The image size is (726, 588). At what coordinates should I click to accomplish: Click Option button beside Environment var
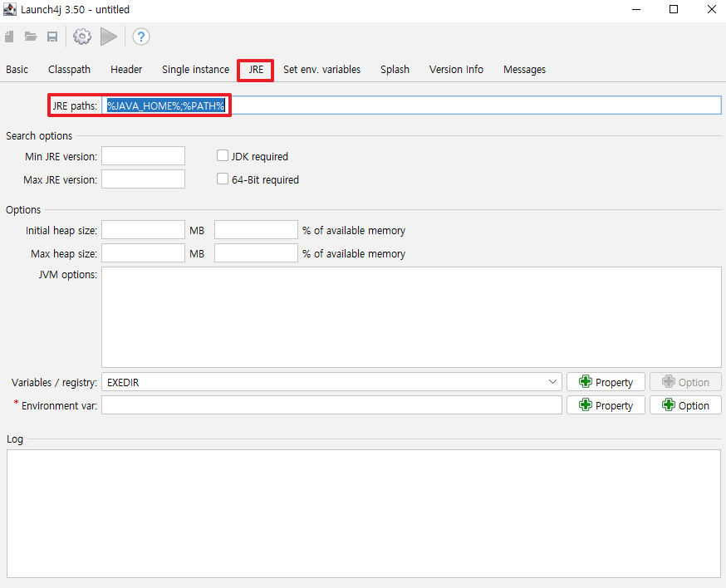click(x=685, y=405)
